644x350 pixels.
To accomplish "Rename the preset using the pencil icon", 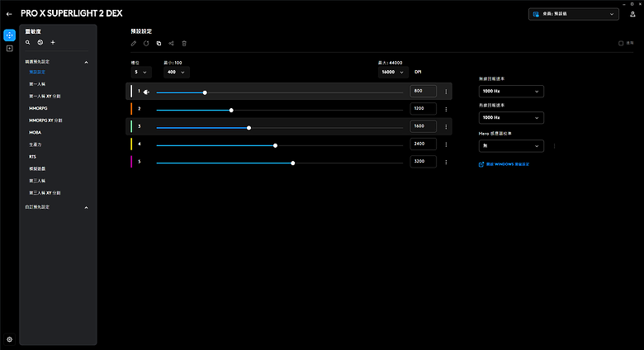I will [134, 43].
